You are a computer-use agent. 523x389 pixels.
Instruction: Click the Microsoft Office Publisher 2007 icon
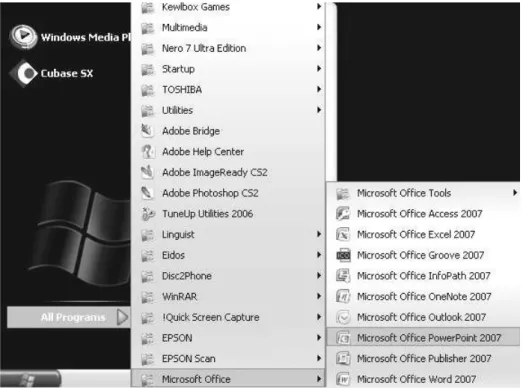pyautogui.click(x=343, y=359)
